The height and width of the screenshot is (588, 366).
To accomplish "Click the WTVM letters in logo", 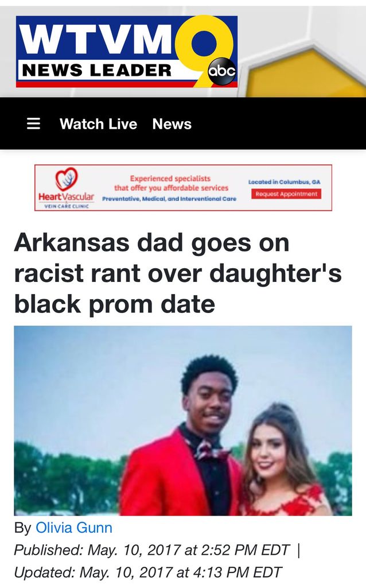I will pyautogui.click(x=96, y=38).
